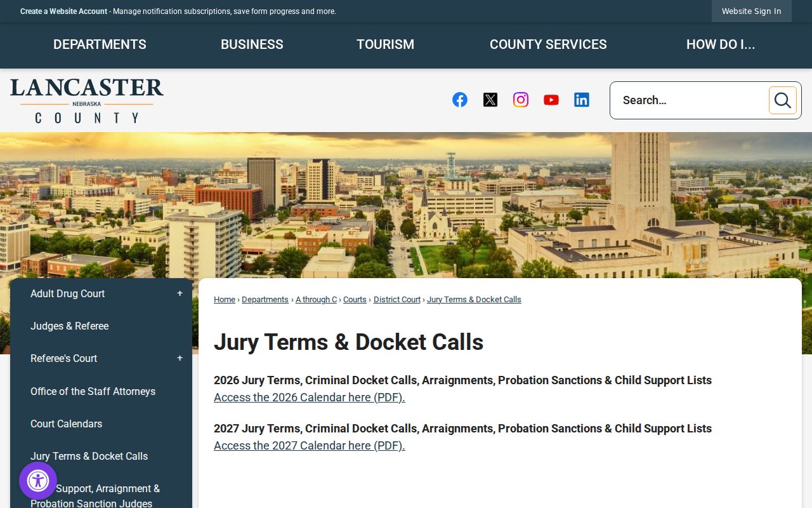Go to District Court breadcrumb
This screenshot has height=508, width=812.
(397, 300)
